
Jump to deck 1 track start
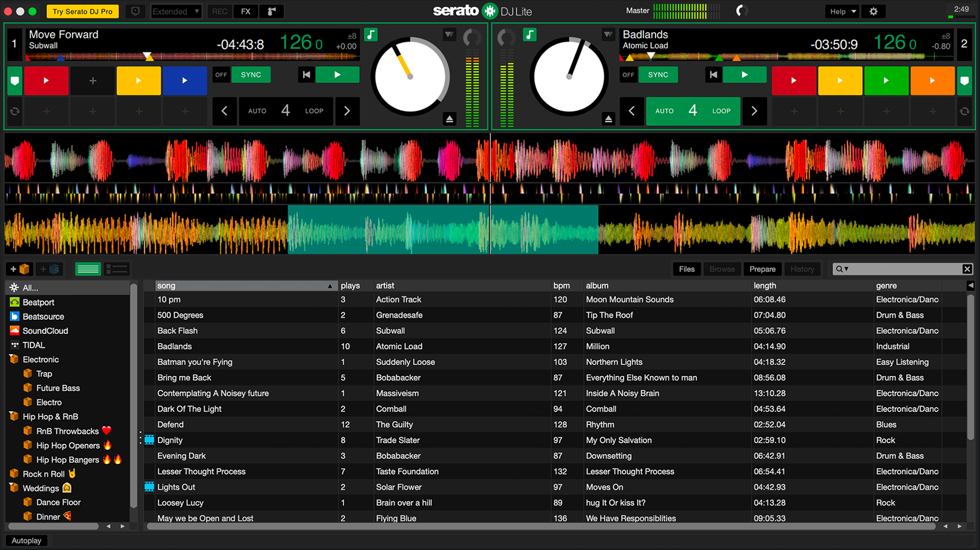[307, 75]
